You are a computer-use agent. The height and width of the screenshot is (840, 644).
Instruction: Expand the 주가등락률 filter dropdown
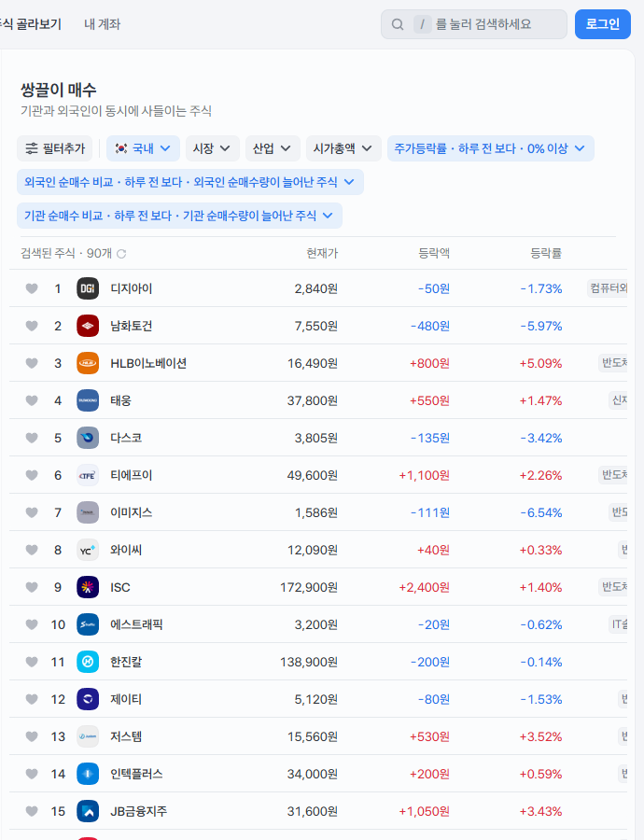pos(490,148)
